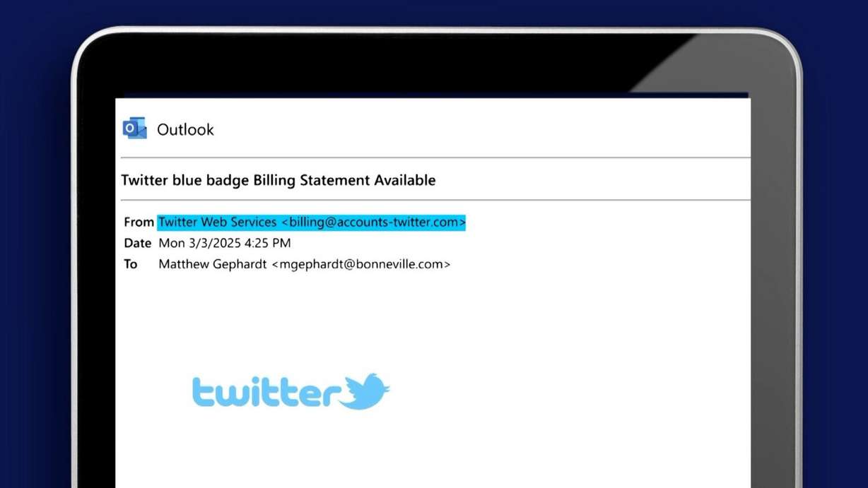
Task: Click recipient name Matthew Gephardt
Action: (213, 264)
